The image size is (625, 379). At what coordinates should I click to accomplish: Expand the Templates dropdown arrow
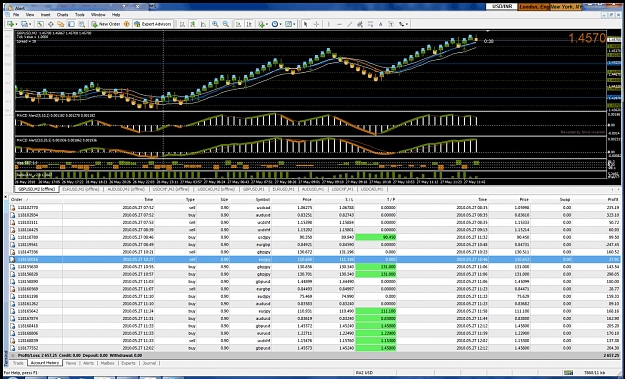(294, 24)
